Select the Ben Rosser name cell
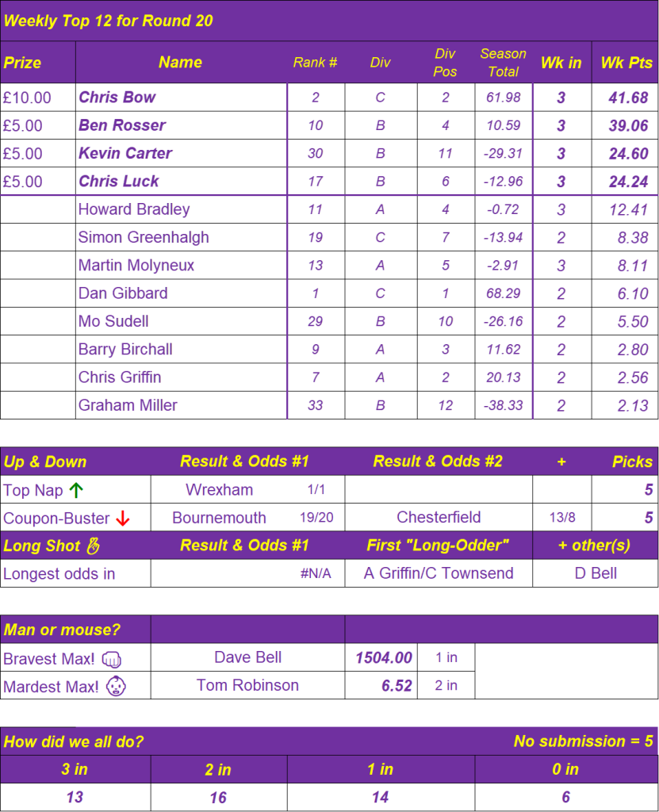 pos(182,125)
